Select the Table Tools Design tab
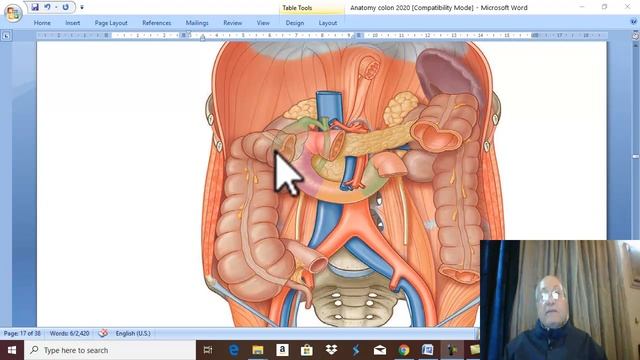The width and height of the screenshot is (640, 360). pos(295,23)
